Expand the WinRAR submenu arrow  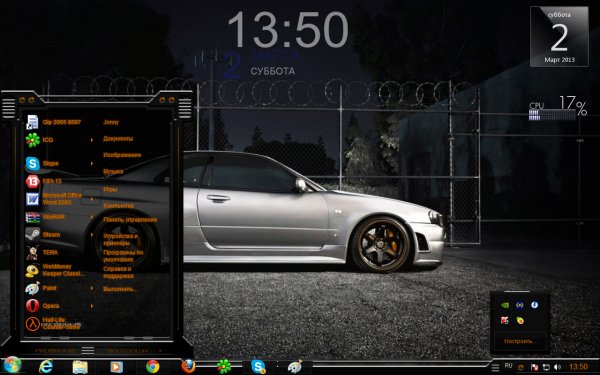pos(92,217)
